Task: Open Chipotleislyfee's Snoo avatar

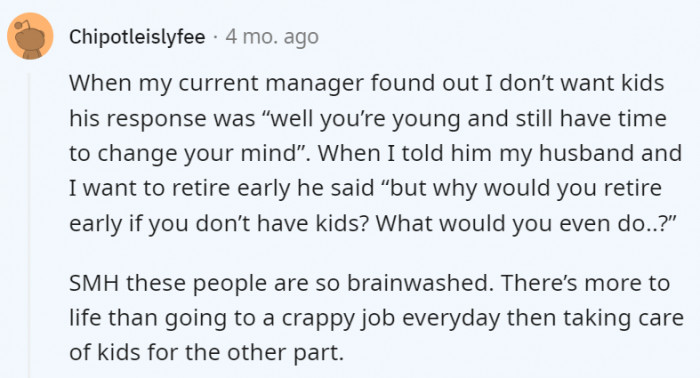Action: [x=30, y=36]
